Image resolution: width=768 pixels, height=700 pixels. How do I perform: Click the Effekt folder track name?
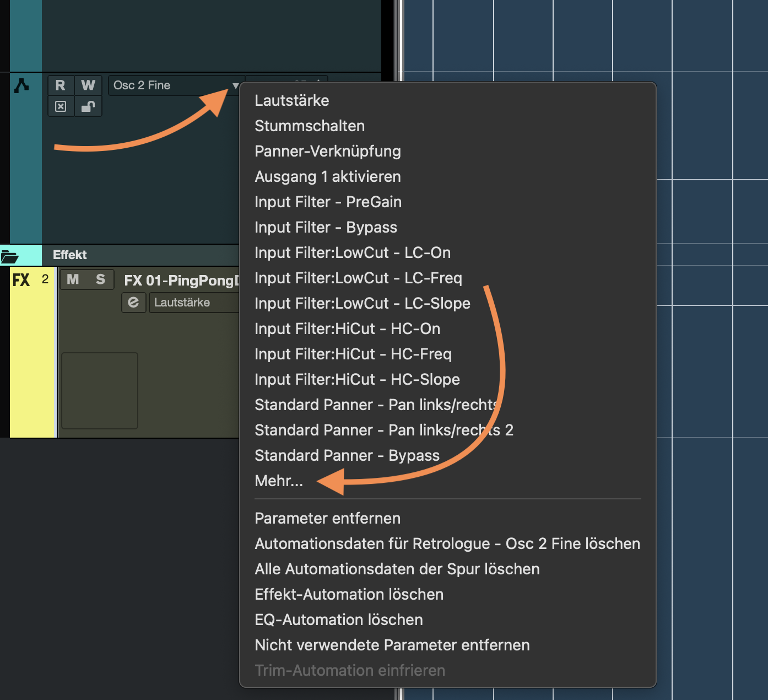(x=70, y=255)
